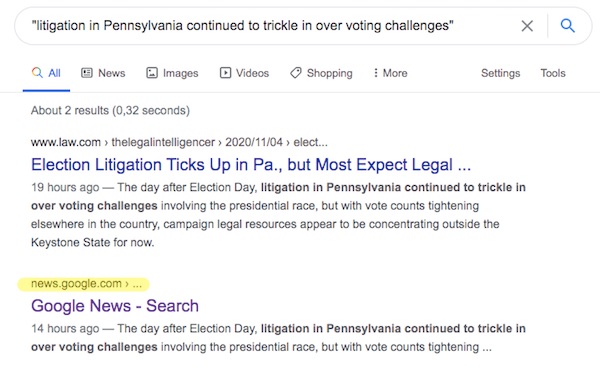The height and width of the screenshot is (371, 600).
Task: Focus the search query text field
Action: pos(268,26)
